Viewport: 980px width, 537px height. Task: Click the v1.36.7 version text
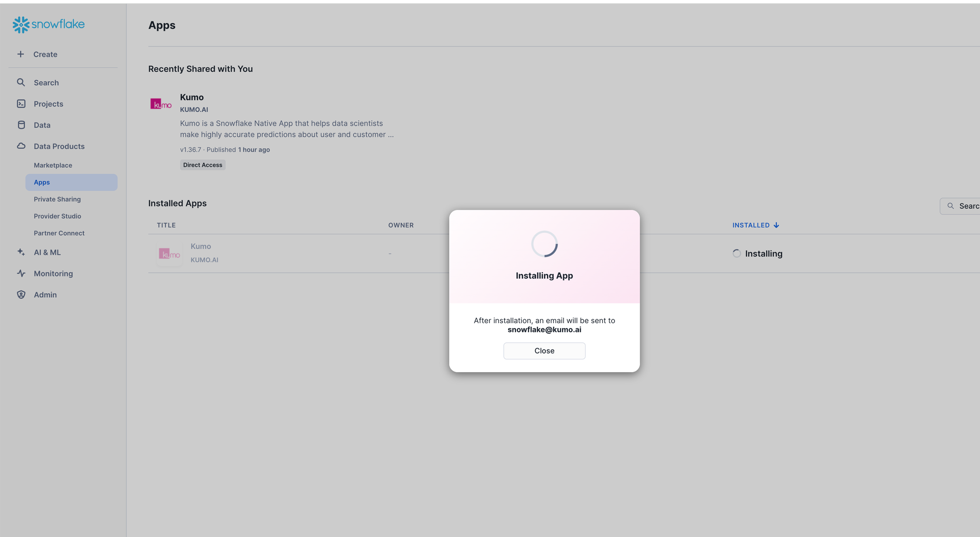coord(191,150)
